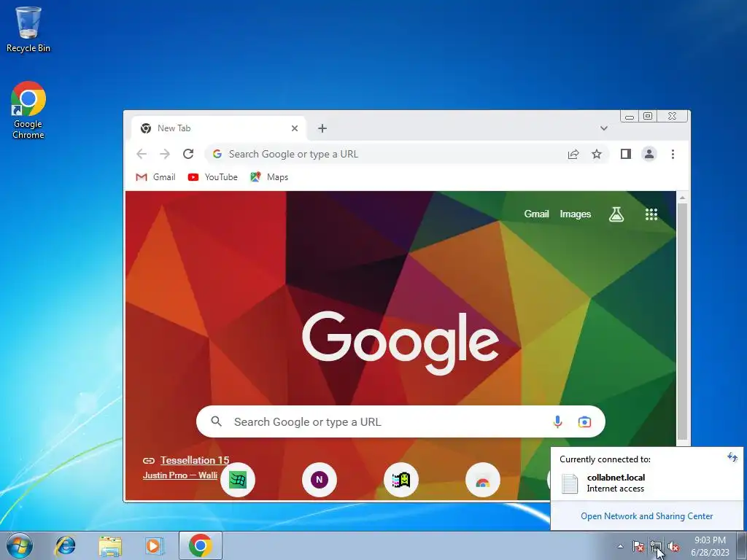Open Gmail bookmark
Image resolution: width=747 pixels, height=560 pixels.
tap(156, 177)
